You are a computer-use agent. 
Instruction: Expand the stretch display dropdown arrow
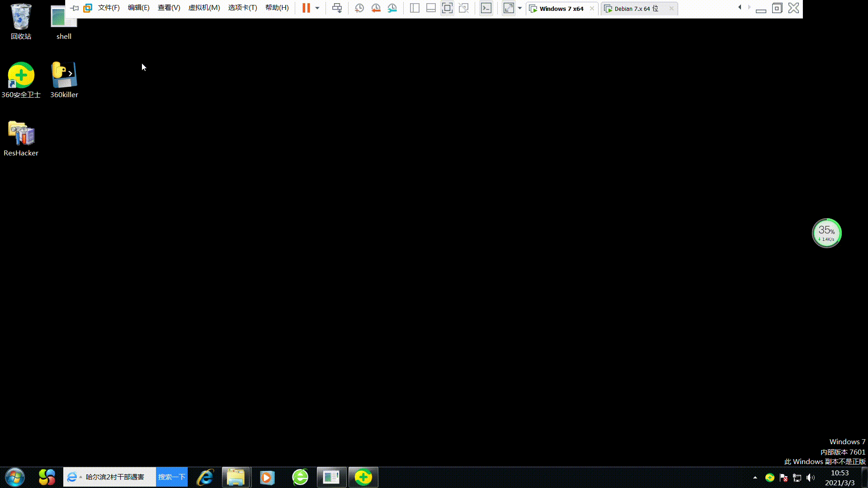520,8
